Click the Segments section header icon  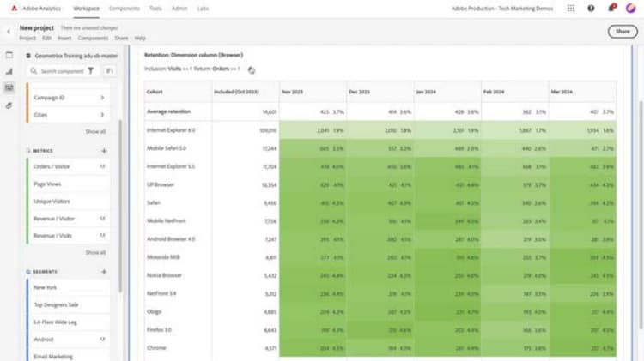28,272
